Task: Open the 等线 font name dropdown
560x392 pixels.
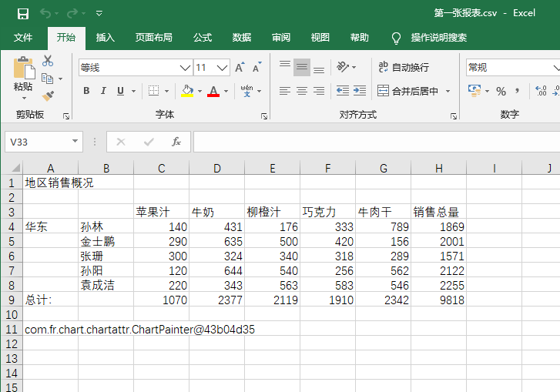Action: click(185, 68)
